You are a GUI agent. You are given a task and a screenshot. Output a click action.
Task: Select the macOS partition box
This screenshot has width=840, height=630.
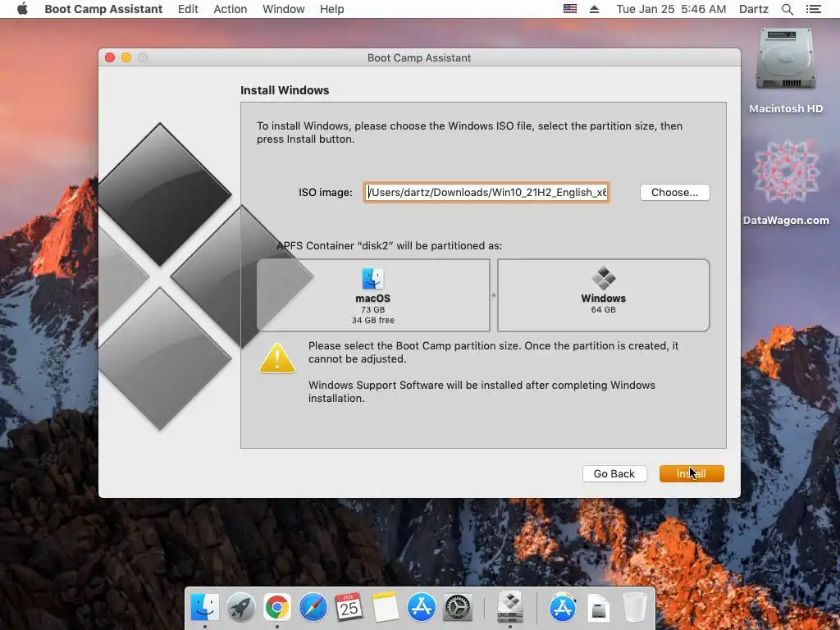(373, 295)
